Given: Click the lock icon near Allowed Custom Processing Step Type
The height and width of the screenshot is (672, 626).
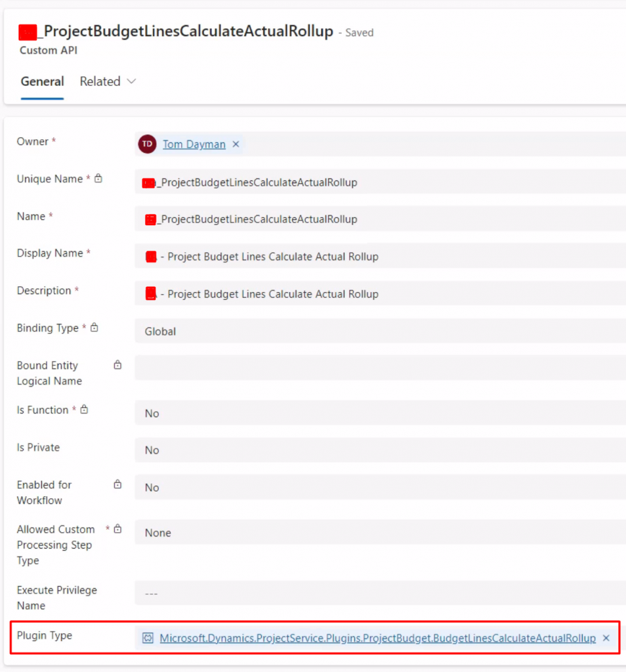Looking at the screenshot, I should (117, 528).
